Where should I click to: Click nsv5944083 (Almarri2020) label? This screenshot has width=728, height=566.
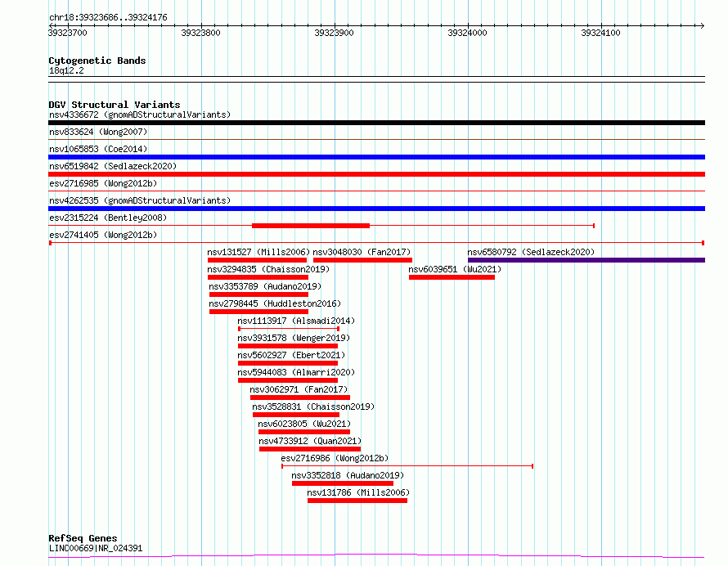(x=296, y=372)
